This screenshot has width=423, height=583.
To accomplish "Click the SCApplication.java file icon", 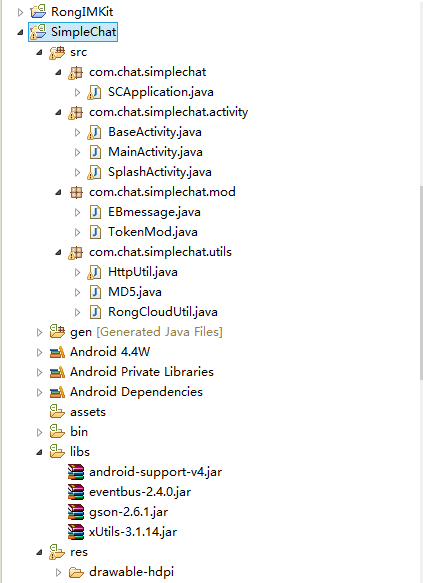I will pos(94,92).
